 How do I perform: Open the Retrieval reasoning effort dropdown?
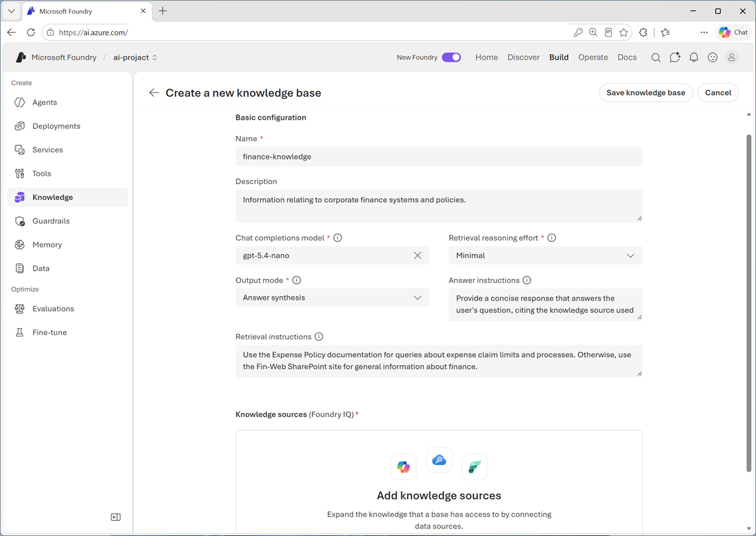tap(546, 256)
